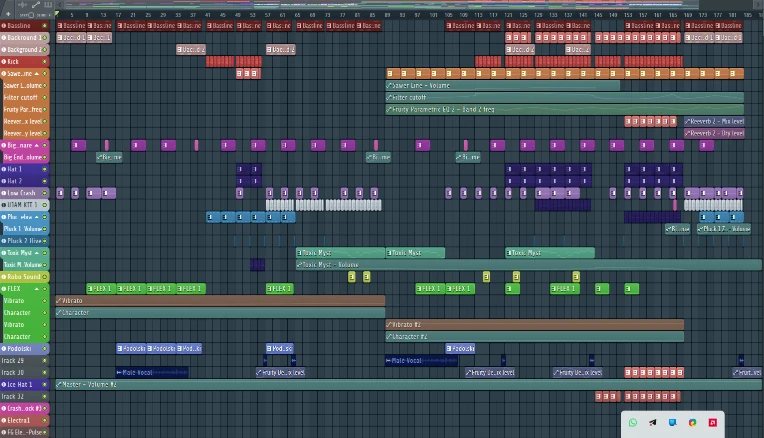Click the Hat 1 track's instrument icon
This screenshot has width=764, height=438.
tap(3, 169)
